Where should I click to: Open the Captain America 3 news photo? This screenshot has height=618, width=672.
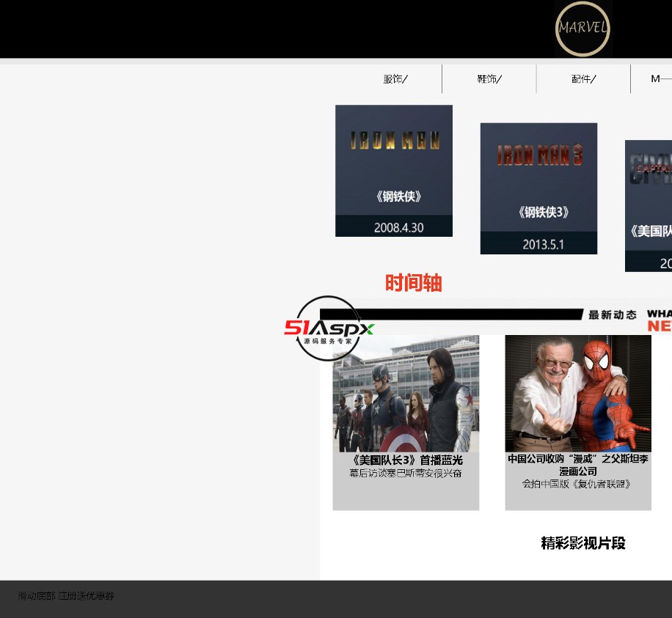point(406,394)
